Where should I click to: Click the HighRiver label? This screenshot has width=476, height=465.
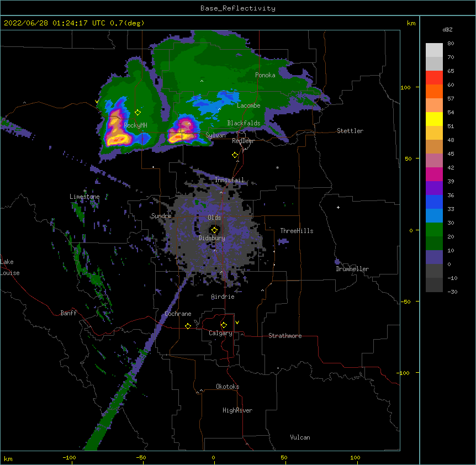coord(237,410)
